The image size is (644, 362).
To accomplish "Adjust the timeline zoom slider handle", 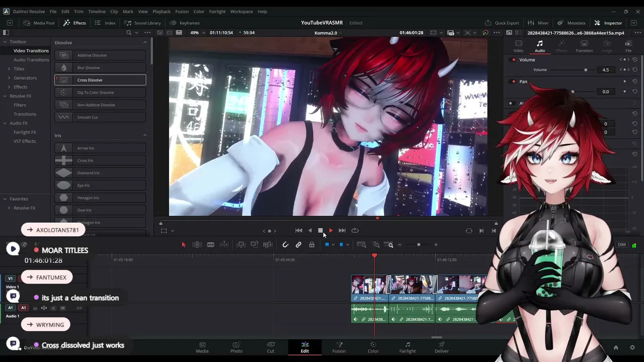I will click(419, 245).
